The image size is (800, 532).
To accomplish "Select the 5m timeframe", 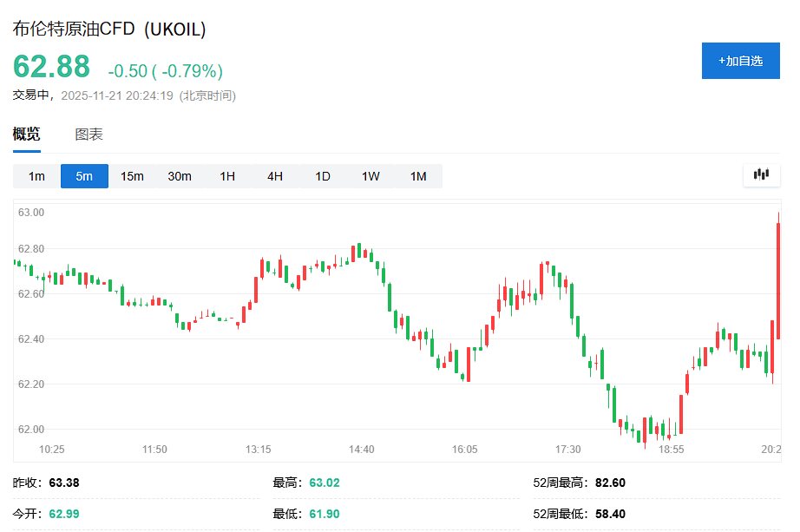I will (83, 175).
